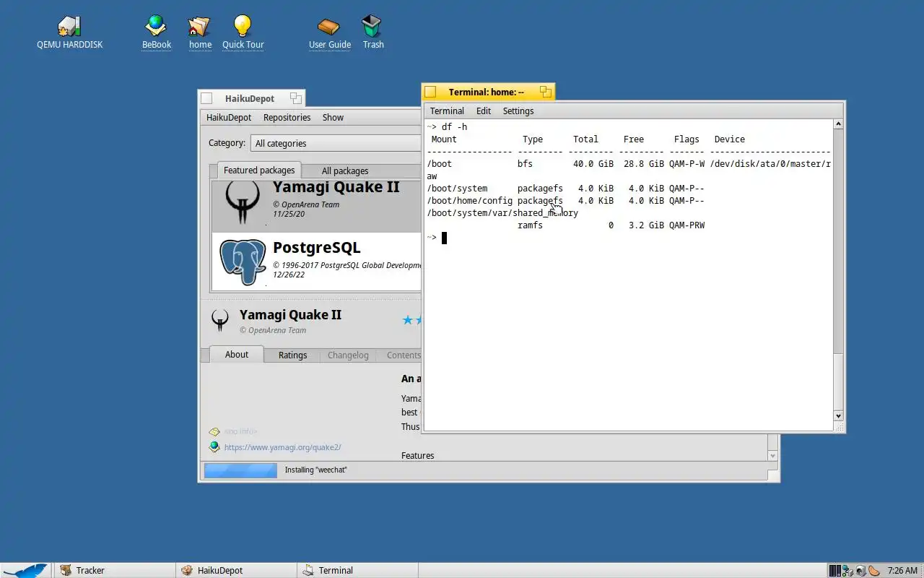This screenshot has width=924, height=578.
Task: Click the Haiku leaf Deskbar menu
Action: point(25,570)
